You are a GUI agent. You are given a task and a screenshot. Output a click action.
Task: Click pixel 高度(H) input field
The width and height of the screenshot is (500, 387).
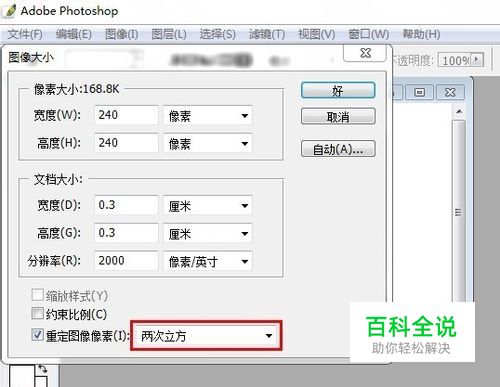pos(126,143)
